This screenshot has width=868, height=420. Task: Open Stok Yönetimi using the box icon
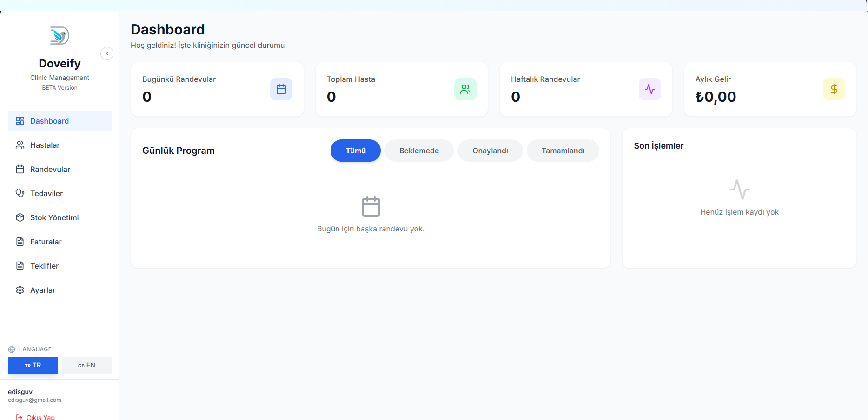[x=20, y=217]
